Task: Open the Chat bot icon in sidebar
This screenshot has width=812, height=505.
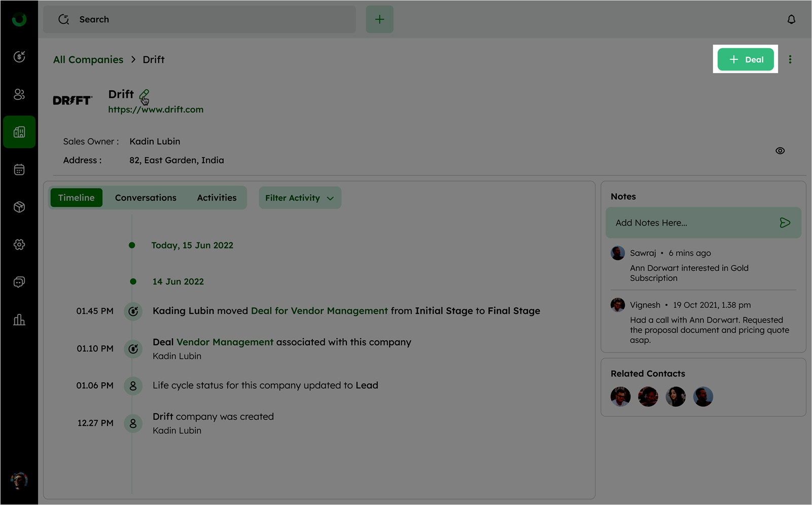Action: [19, 282]
